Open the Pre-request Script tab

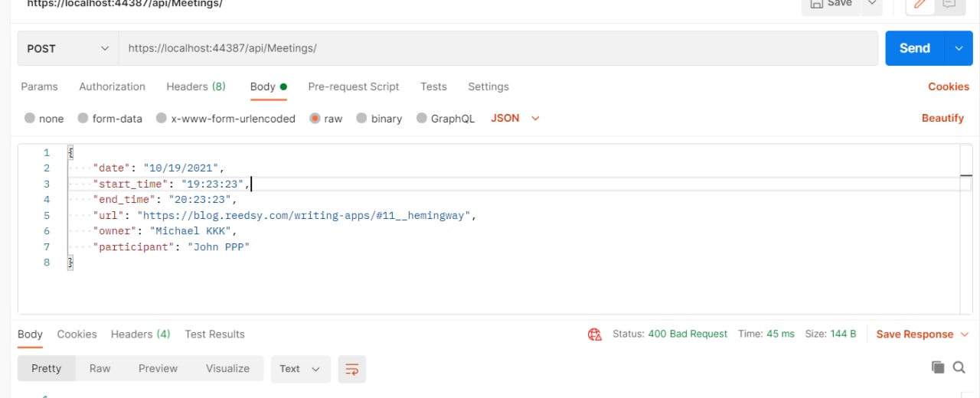tap(354, 86)
